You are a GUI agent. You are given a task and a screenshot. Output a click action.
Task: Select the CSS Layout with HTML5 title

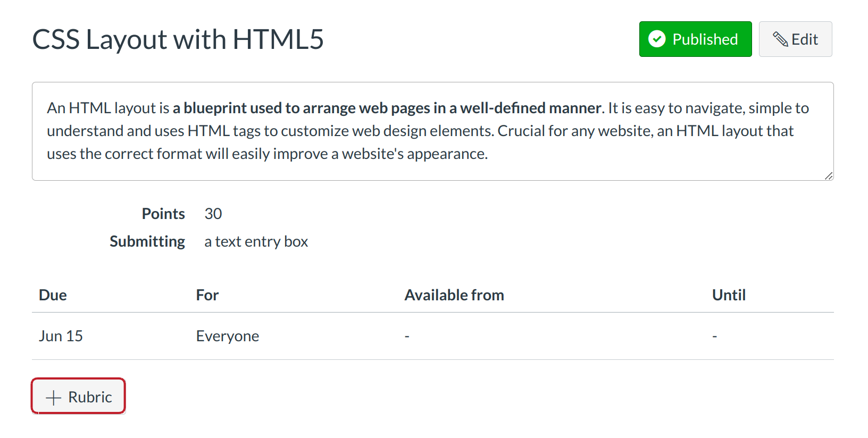[178, 39]
